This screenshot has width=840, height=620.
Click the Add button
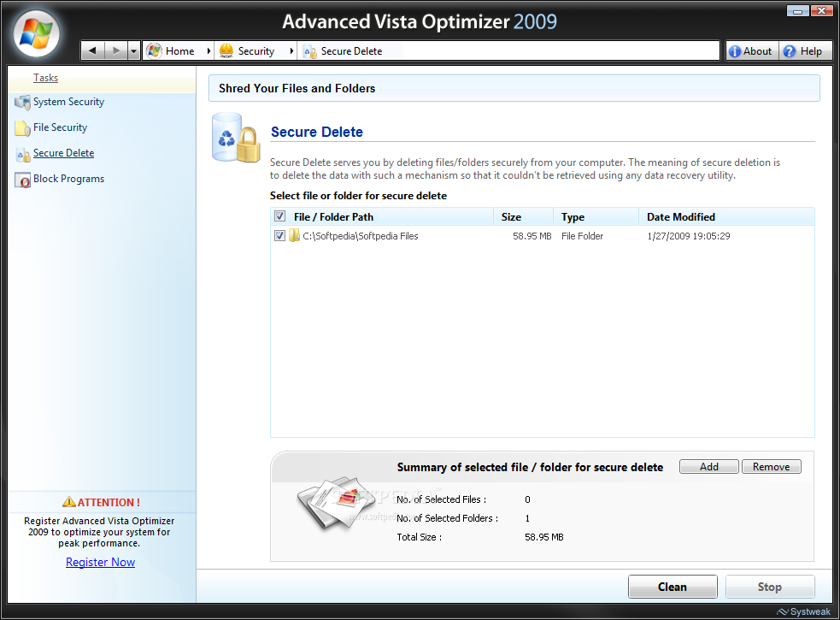click(x=708, y=467)
